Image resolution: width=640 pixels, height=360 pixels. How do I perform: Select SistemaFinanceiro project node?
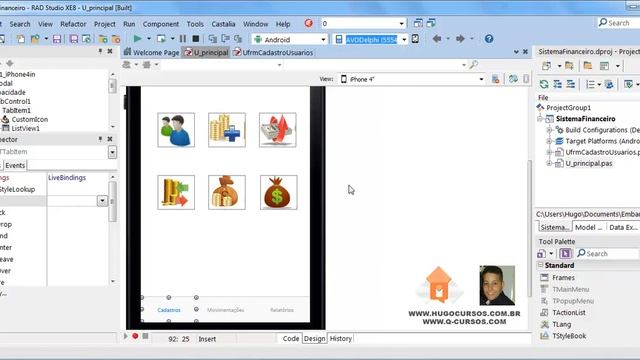pyautogui.click(x=585, y=119)
